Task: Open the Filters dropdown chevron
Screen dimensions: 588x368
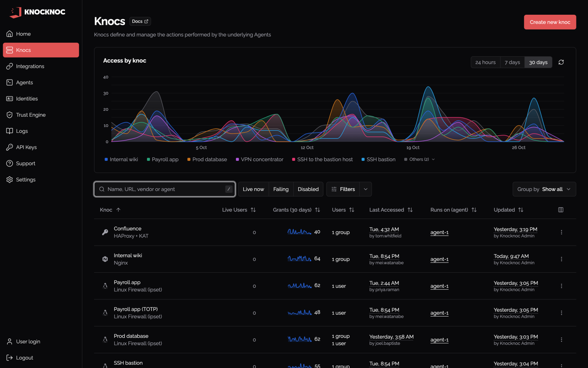Action: click(x=365, y=189)
